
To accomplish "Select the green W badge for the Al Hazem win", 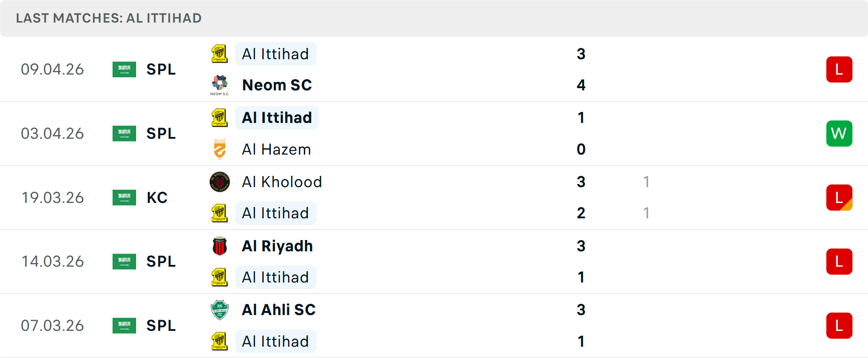I will point(839,133).
